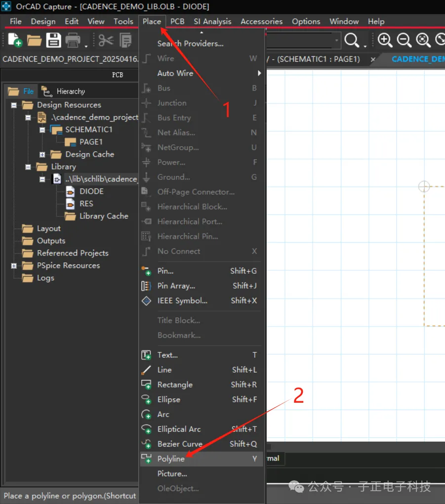Open the Accessories menu
Image resolution: width=445 pixels, height=504 pixels.
[x=262, y=22]
